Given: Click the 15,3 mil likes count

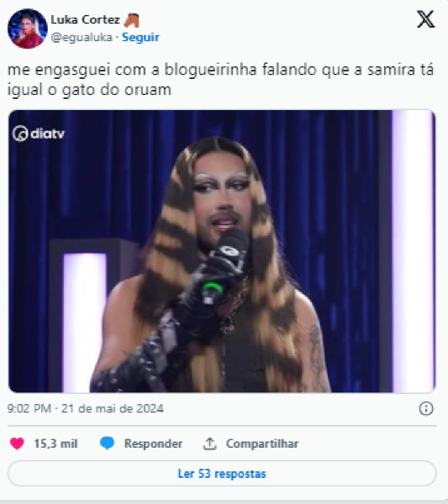Looking at the screenshot, I should click(56, 444).
